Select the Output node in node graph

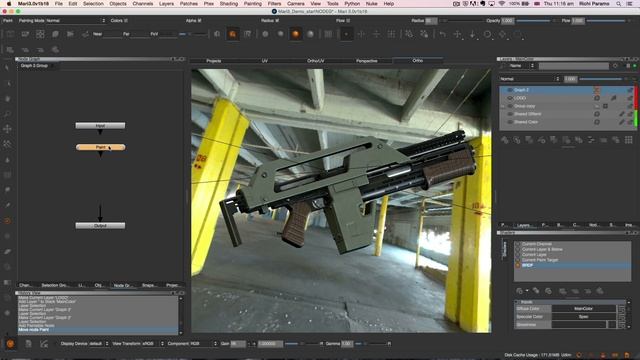pyautogui.click(x=100, y=225)
